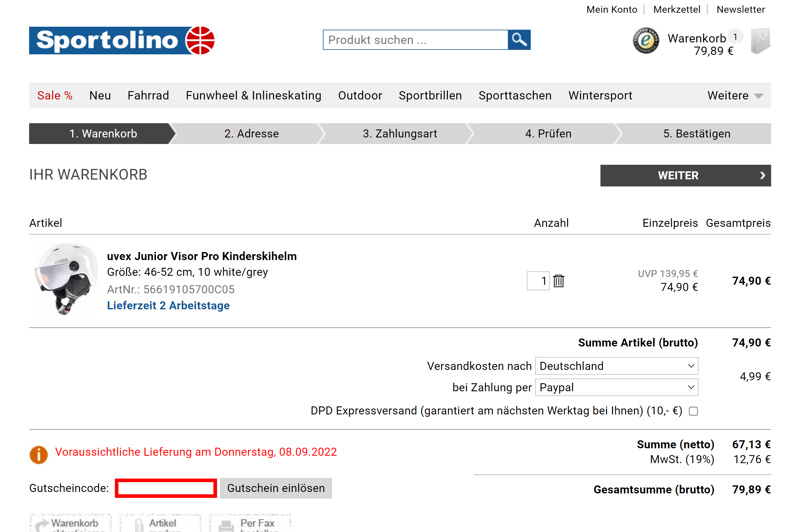This screenshot has width=802, height=532.
Task: Click Gutschein einlösen button
Action: [x=276, y=488]
